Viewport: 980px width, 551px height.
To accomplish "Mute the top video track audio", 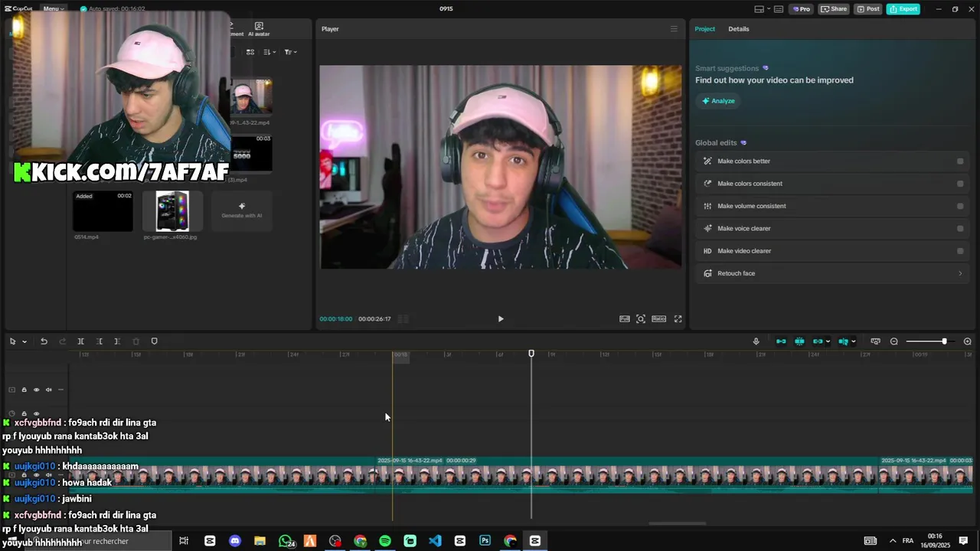I will (x=48, y=390).
